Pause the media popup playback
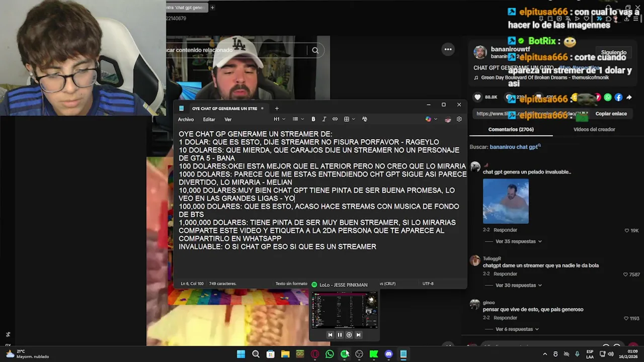644x362 pixels. (340, 335)
